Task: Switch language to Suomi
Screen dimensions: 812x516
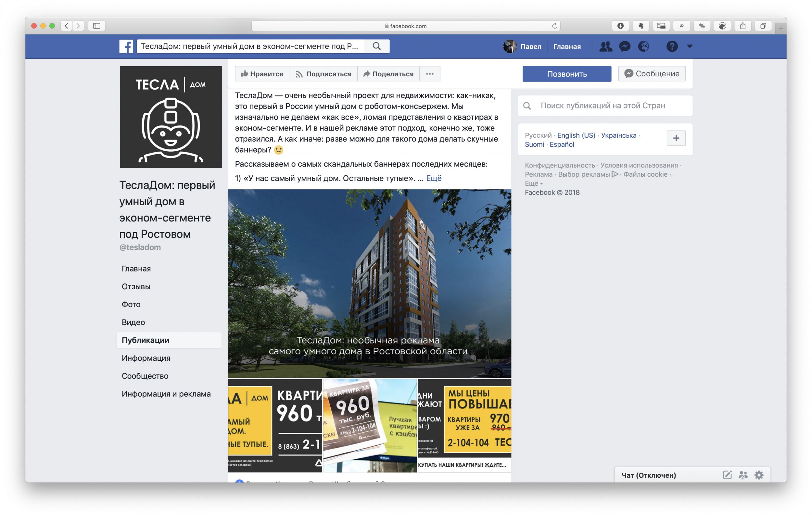Action: click(535, 144)
